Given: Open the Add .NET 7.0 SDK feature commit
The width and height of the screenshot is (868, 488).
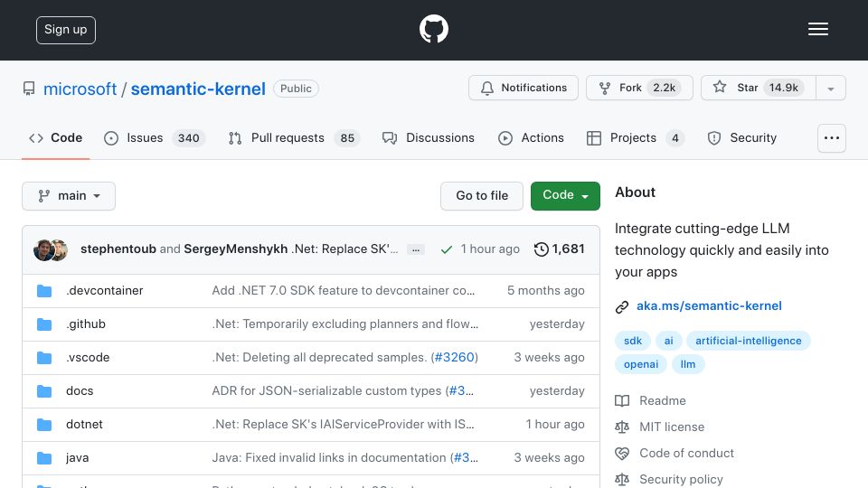Looking at the screenshot, I should point(344,290).
